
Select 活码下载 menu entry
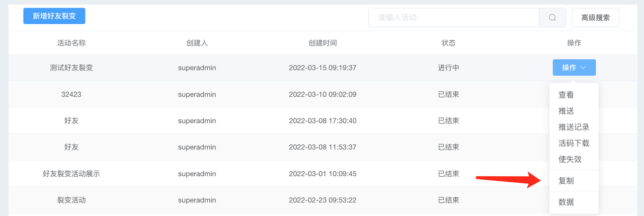point(574,143)
